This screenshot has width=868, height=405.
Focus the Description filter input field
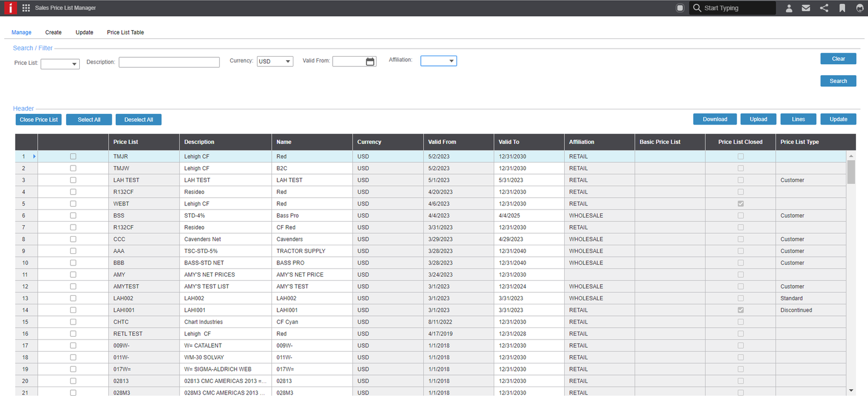pyautogui.click(x=169, y=62)
